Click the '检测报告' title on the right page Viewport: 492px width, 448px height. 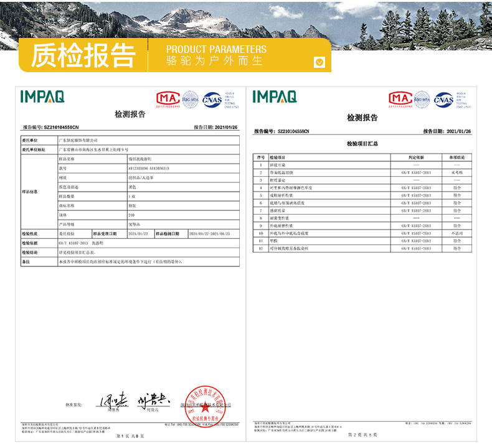tap(362, 118)
